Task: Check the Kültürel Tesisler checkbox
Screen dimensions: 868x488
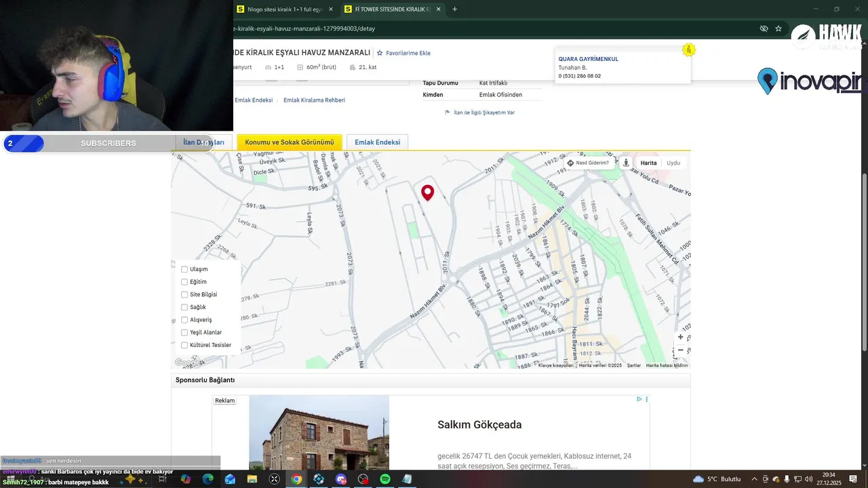Action: [x=184, y=345]
